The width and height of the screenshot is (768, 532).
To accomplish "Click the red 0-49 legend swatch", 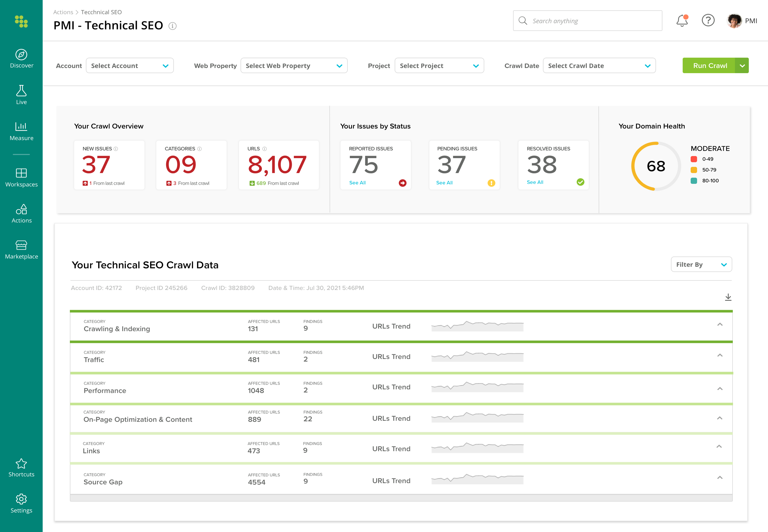I will (694, 159).
